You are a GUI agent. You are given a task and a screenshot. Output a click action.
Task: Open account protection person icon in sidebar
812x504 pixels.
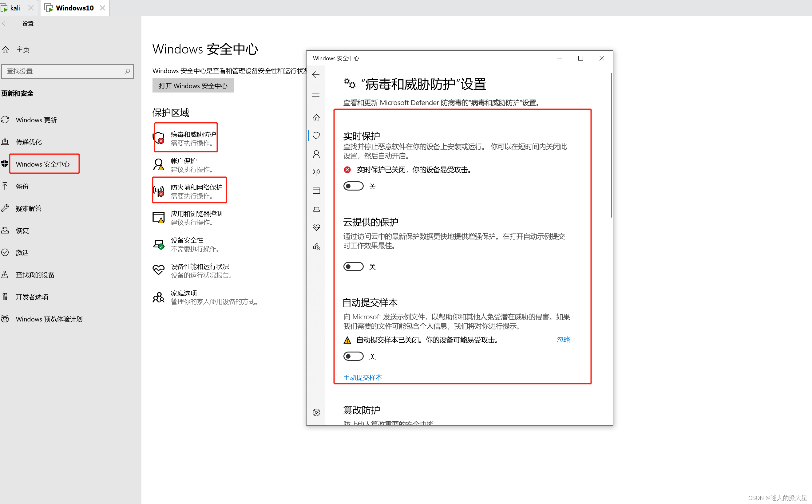[x=316, y=154]
